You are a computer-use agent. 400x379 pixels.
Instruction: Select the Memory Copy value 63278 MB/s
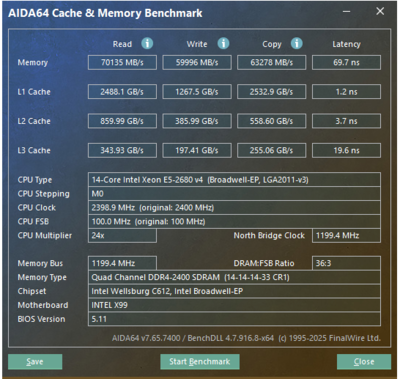click(x=272, y=62)
